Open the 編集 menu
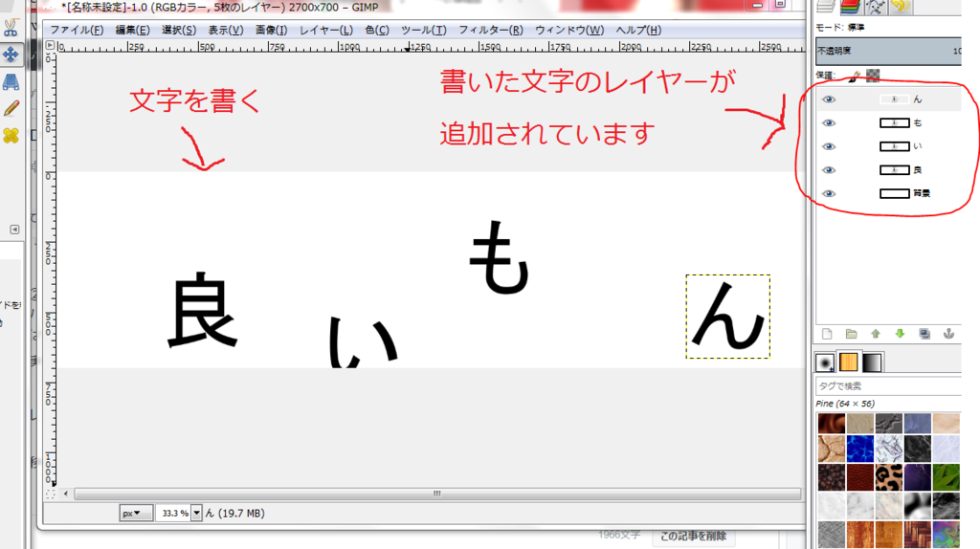 pyautogui.click(x=132, y=30)
